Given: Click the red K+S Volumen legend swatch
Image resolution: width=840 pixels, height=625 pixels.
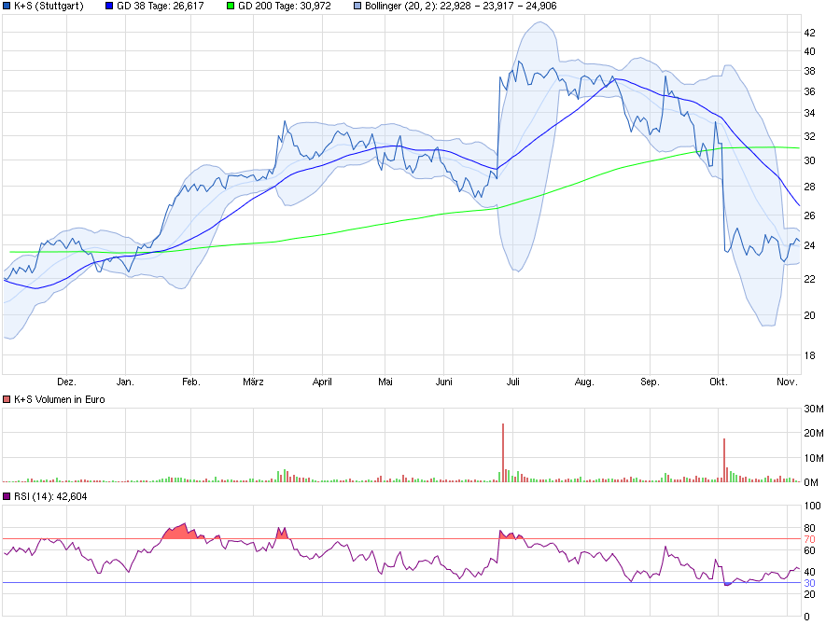Looking at the screenshot, I should pyautogui.click(x=7, y=399).
